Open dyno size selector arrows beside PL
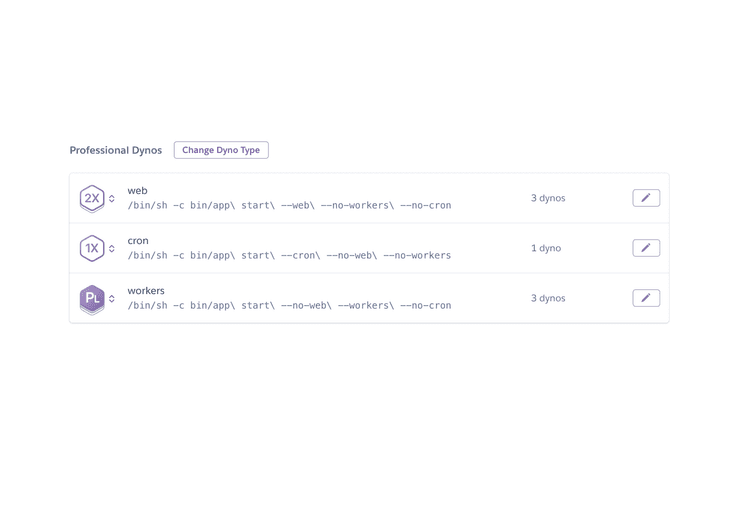This screenshot has width=750, height=512. pos(111,299)
